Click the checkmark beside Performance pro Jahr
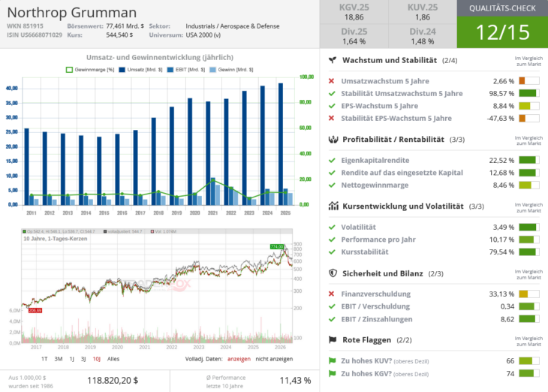The image size is (548, 392). pos(332,240)
